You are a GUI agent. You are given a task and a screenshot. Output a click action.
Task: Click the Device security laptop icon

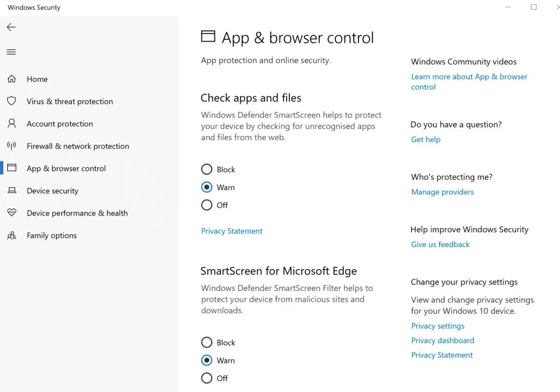[x=11, y=191]
